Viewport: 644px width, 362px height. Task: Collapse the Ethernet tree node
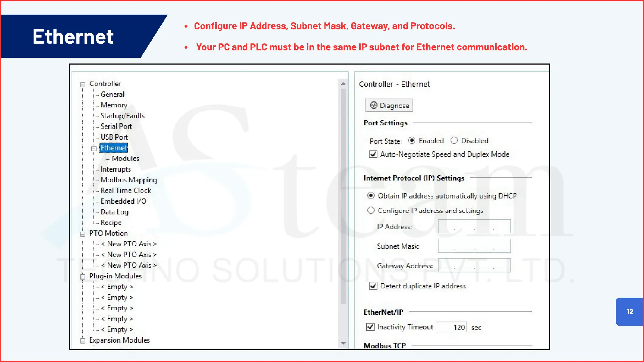94,149
